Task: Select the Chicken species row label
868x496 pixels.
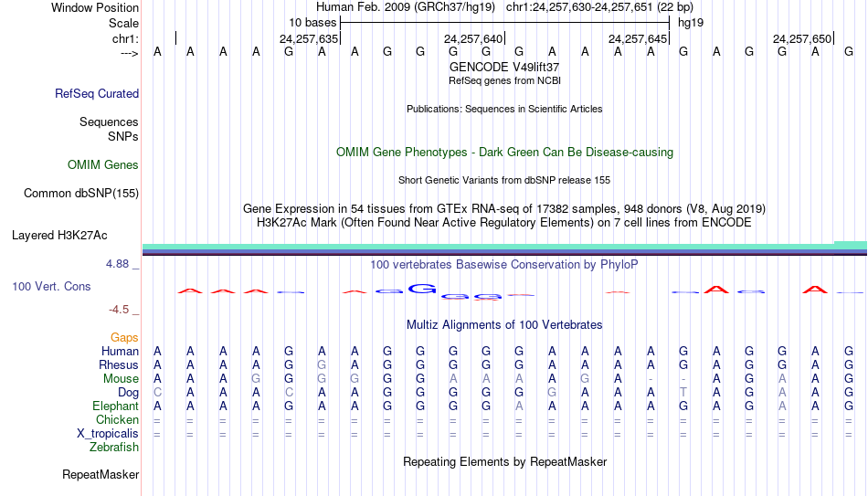Action: (117, 420)
